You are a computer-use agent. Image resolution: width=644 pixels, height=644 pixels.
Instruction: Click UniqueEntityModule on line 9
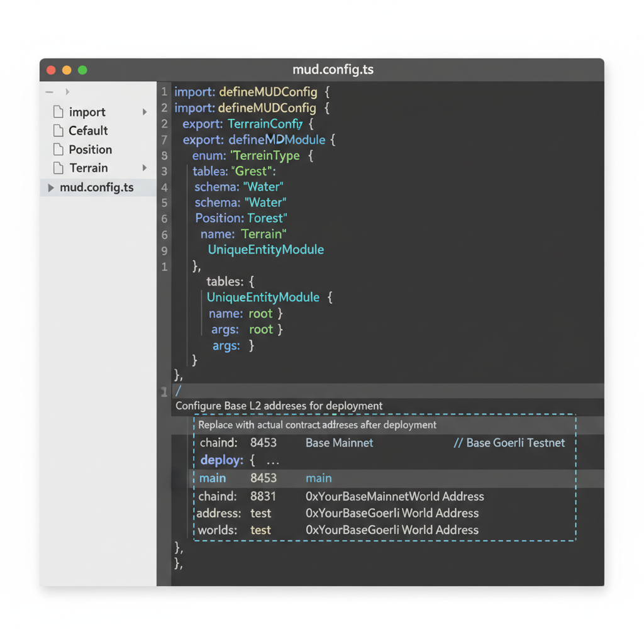click(266, 250)
